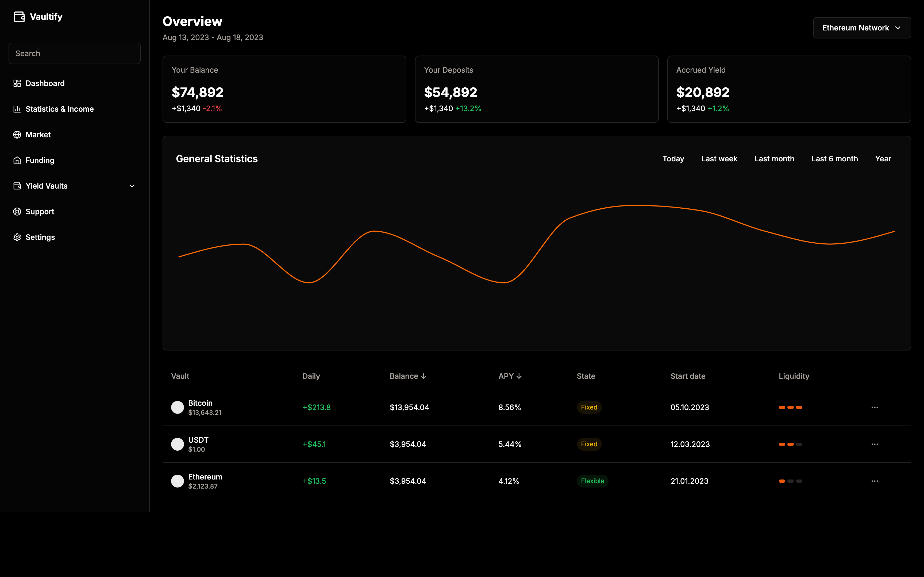Open Statistics & Income via its chart icon
Screen dimensions: 924x577
click(17, 109)
